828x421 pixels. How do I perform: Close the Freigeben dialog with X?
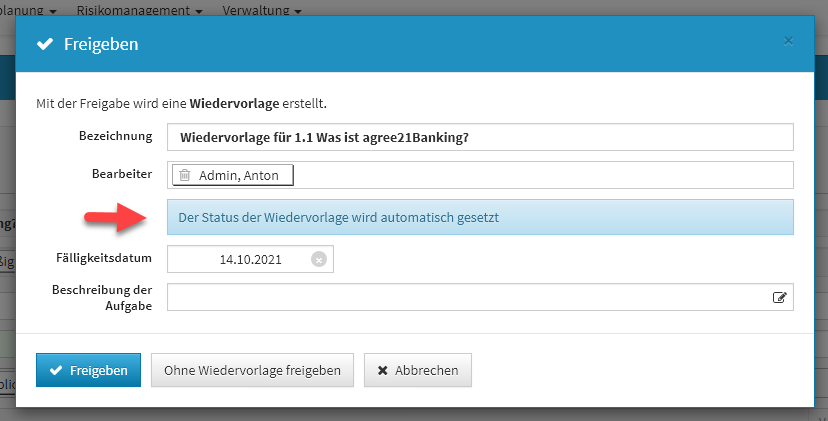pos(788,41)
